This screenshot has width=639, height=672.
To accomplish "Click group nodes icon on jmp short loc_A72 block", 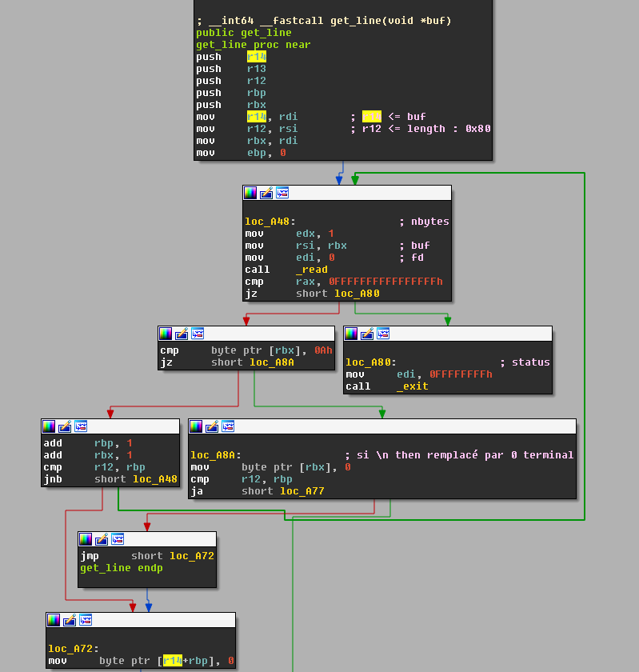I will (x=118, y=539).
